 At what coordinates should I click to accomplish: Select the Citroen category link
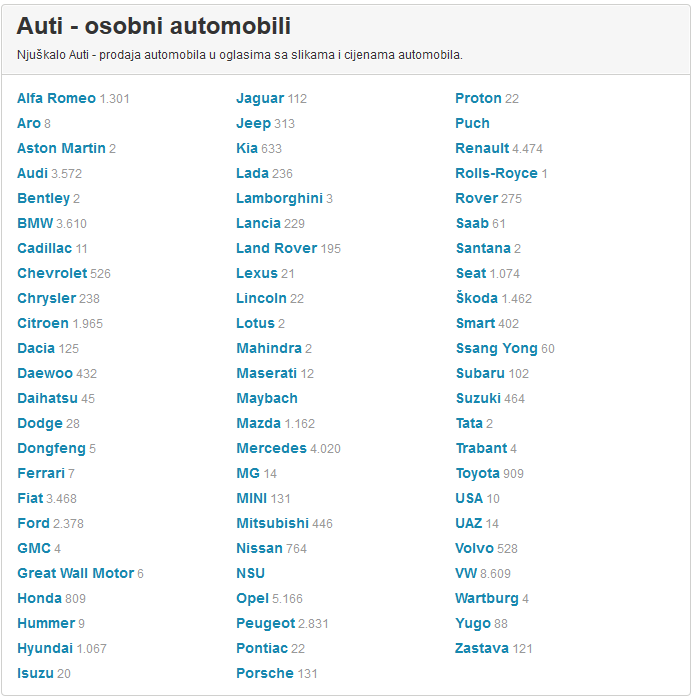pos(43,323)
